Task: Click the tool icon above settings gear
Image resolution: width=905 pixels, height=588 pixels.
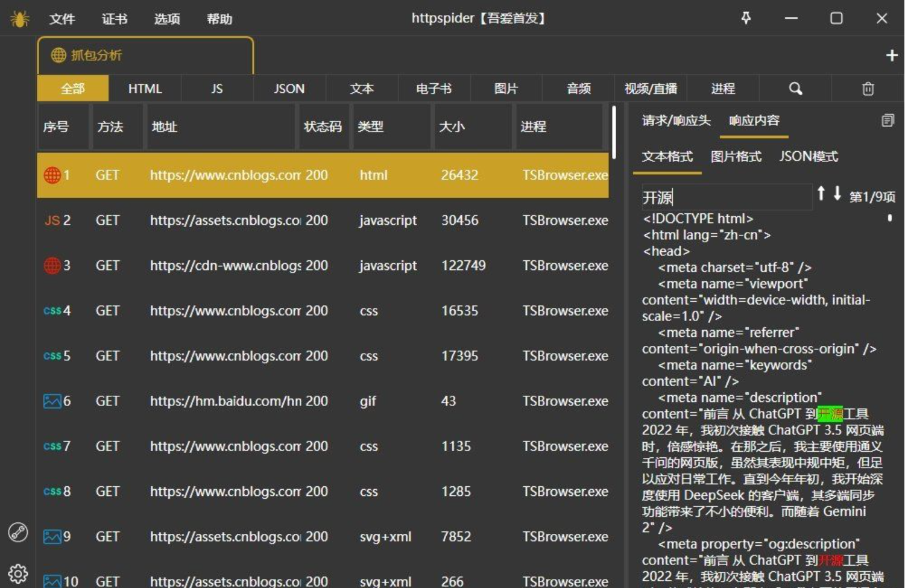Action: 18,533
